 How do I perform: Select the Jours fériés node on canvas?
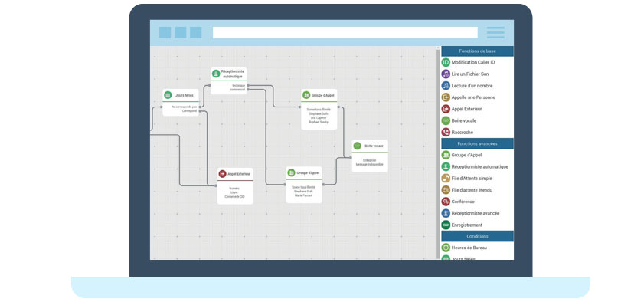point(180,102)
